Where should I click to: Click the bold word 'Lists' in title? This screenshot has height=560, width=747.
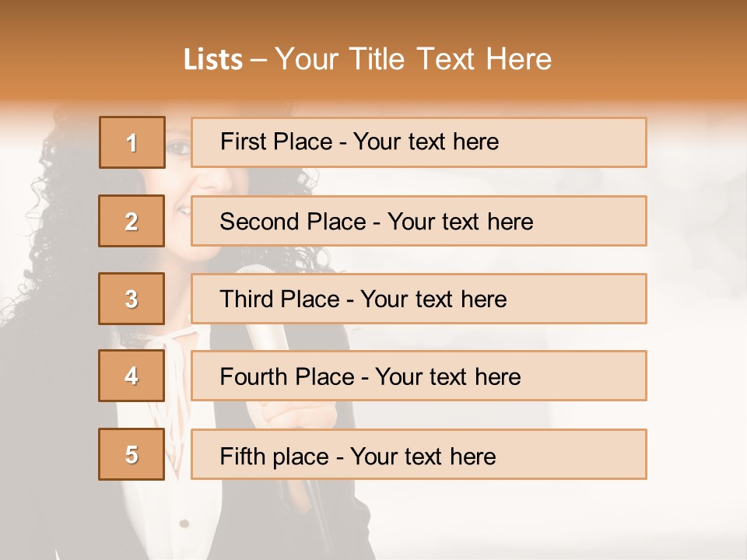point(213,60)
